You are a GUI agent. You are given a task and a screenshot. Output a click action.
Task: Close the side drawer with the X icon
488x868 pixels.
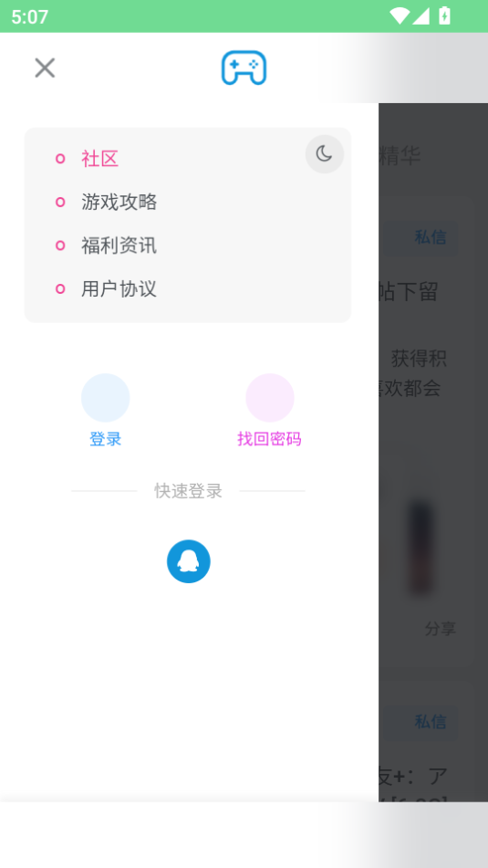45,68
